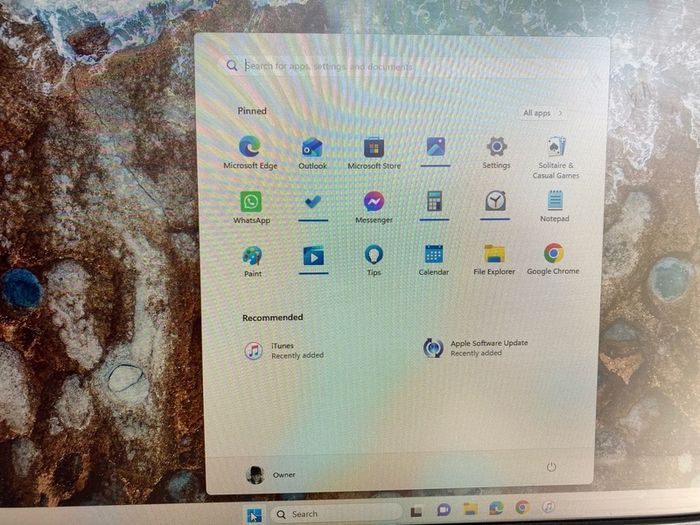
Task: Open the Calculator app icon
Action: click(x=434, y=201)
